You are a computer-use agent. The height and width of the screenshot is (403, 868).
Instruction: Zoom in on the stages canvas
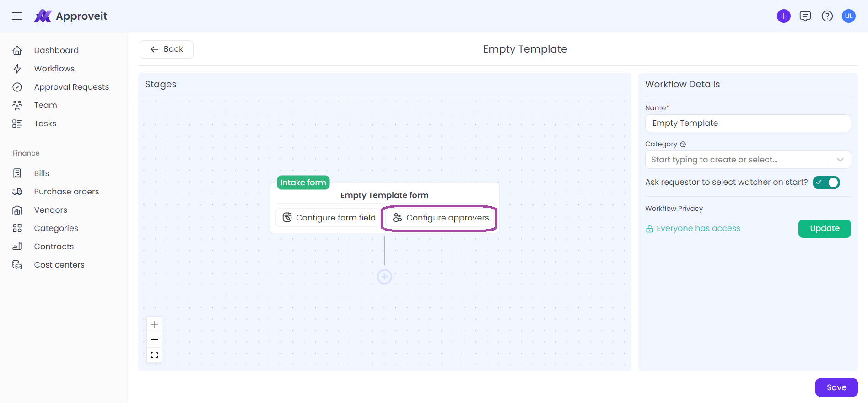[154, 325]
